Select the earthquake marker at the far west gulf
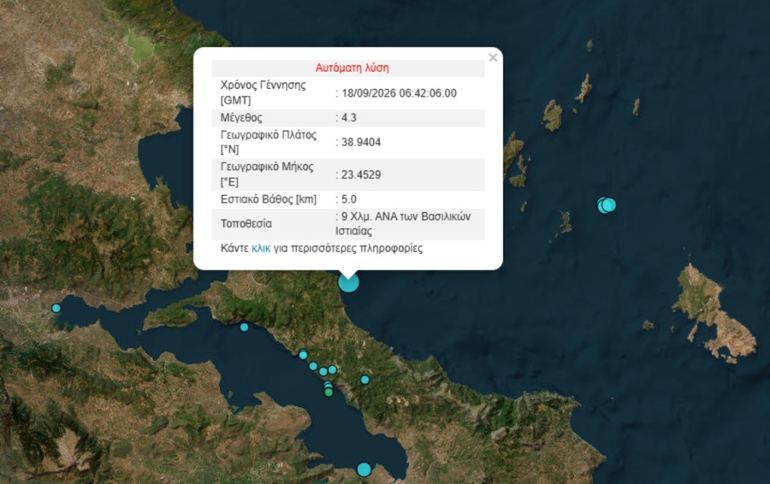 click(56, 308)
